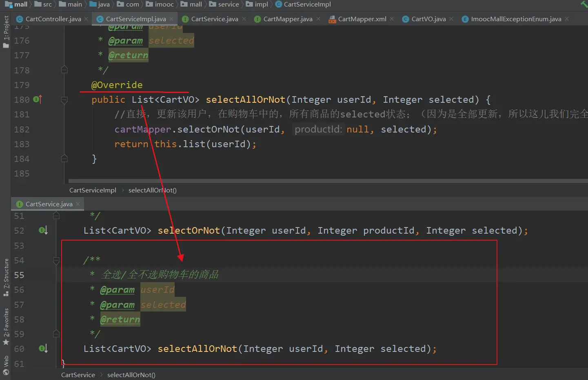Switch to the CartMapper.xml tab
Viewport: 588px width, 380px height.
pos(362,19)
